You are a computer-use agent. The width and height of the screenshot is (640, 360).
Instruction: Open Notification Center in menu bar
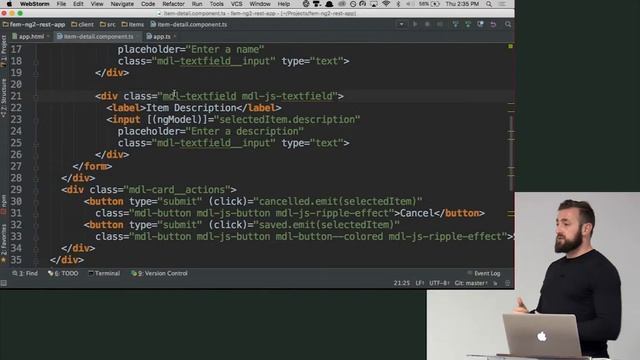[503, 4]
